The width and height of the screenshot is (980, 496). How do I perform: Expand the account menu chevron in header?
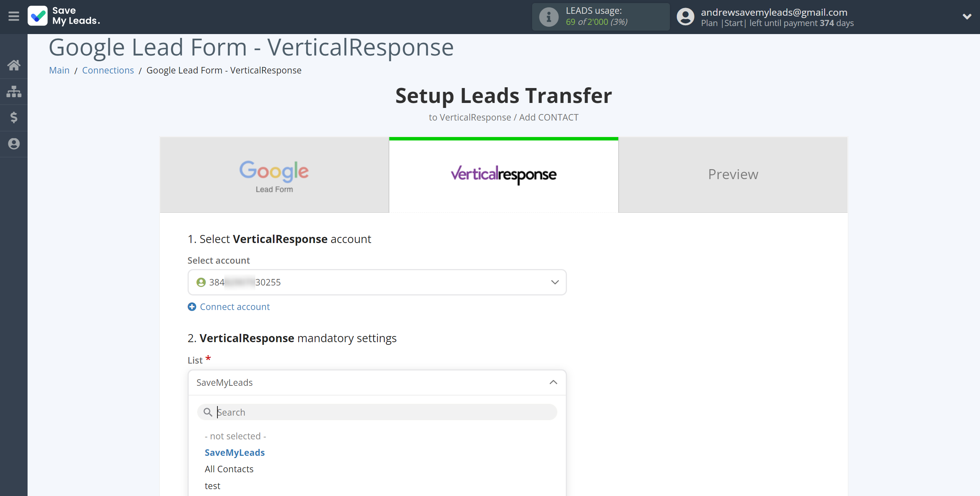[x=967, y=16]
